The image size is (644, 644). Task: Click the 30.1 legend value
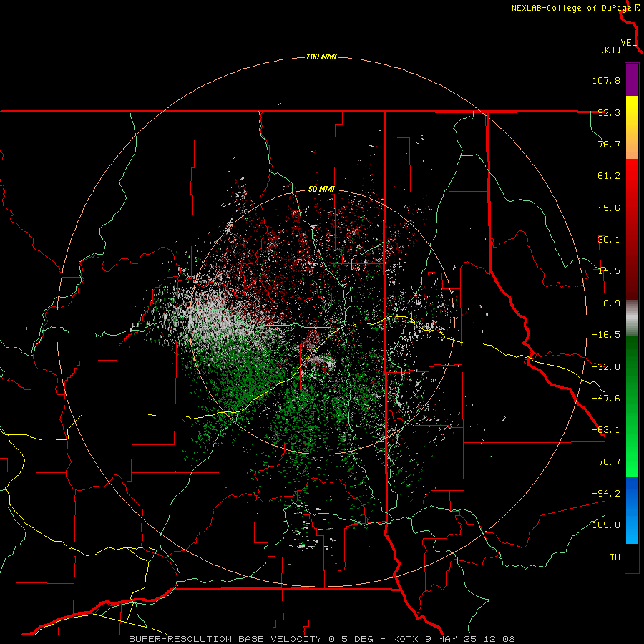[609, 240]
